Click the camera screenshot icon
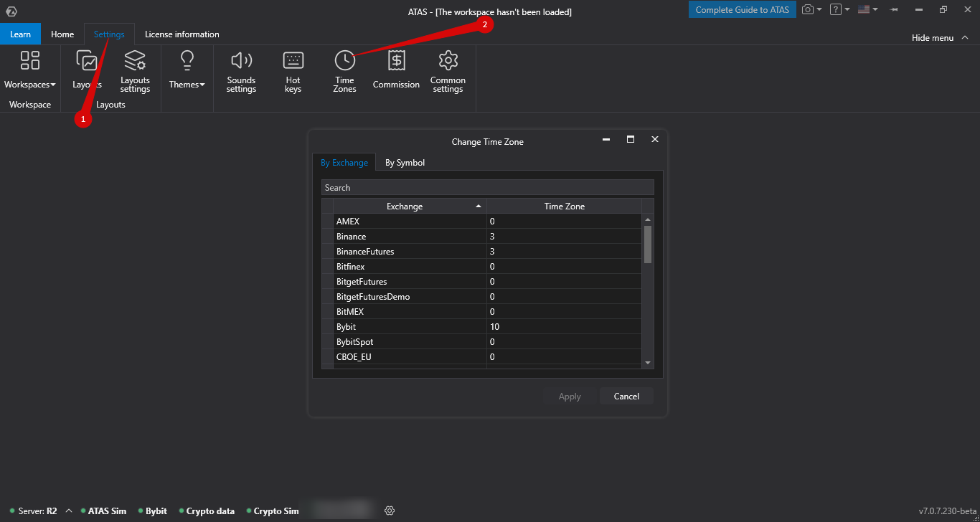This screenshot has height=522, width=980. [x=808, y=9]
